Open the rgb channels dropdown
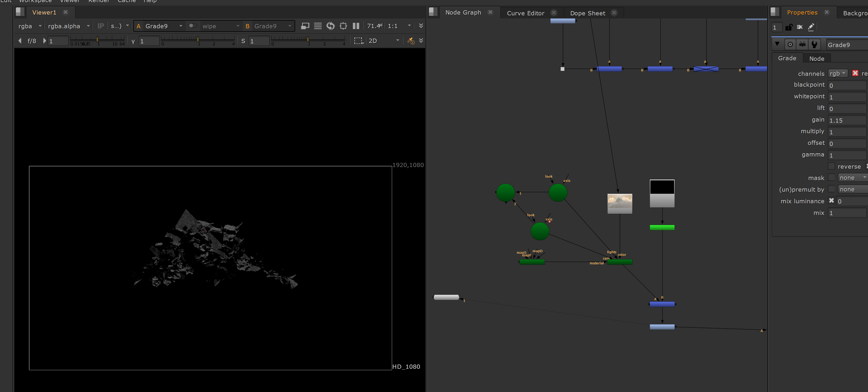Image resolution: width=868 pixels, height=392 pixels. [x=838, y=73]
